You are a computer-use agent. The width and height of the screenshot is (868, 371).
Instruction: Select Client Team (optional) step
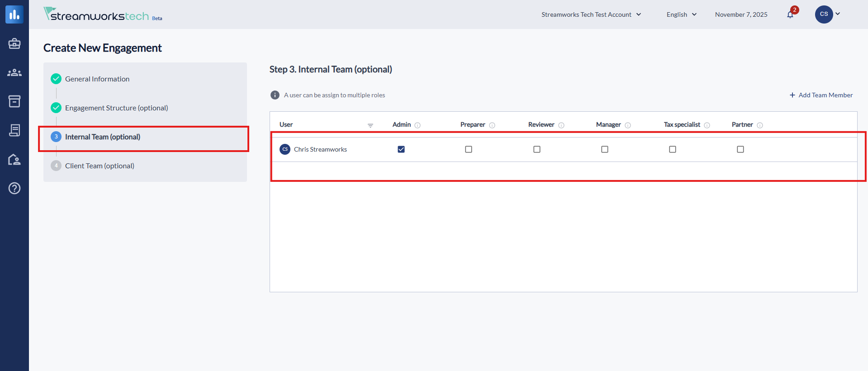[100, 166]
